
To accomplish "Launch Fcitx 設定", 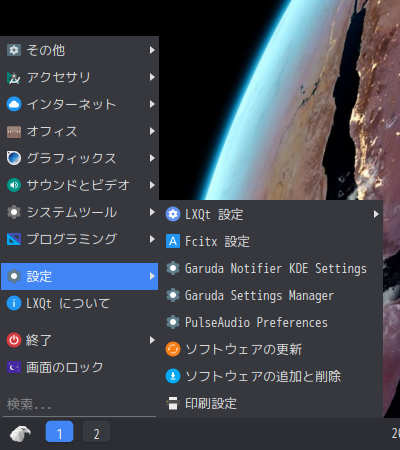I will 271,241.
